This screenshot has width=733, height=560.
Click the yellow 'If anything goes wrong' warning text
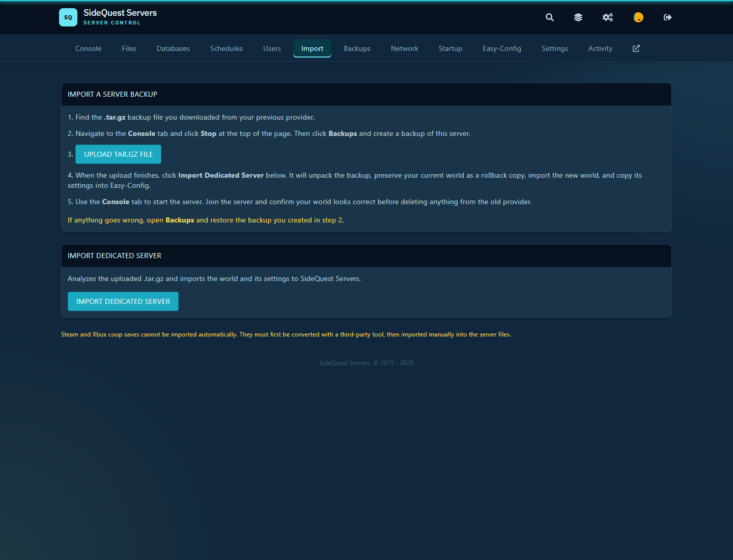pos(206,220)
